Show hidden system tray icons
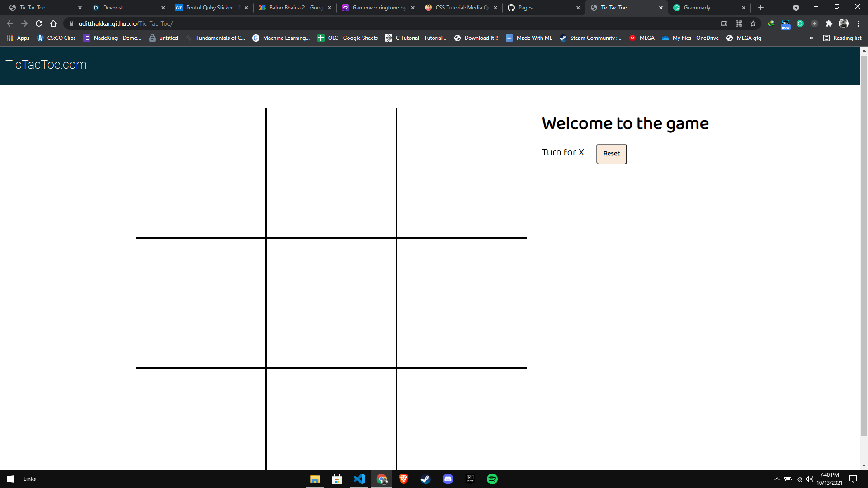 (777, 479)
